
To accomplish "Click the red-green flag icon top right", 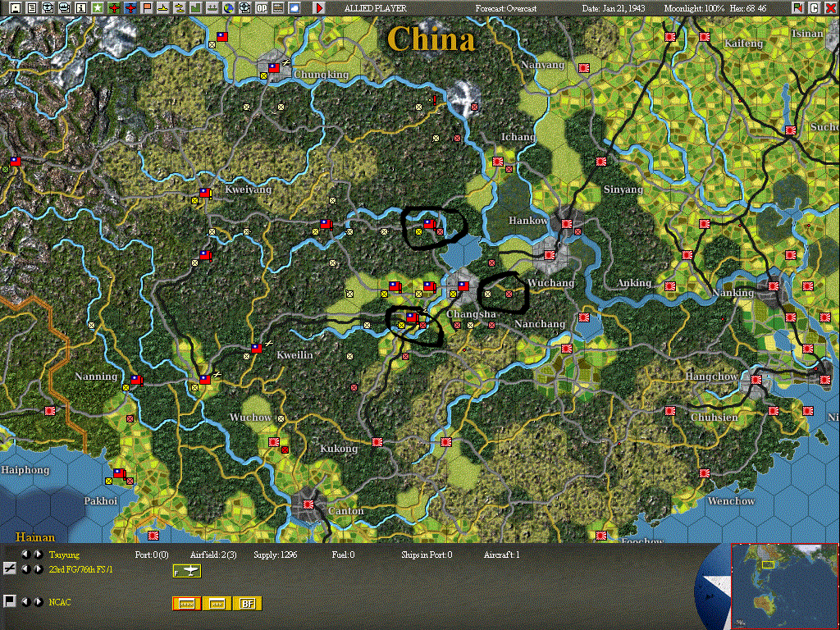I will 798,7.
